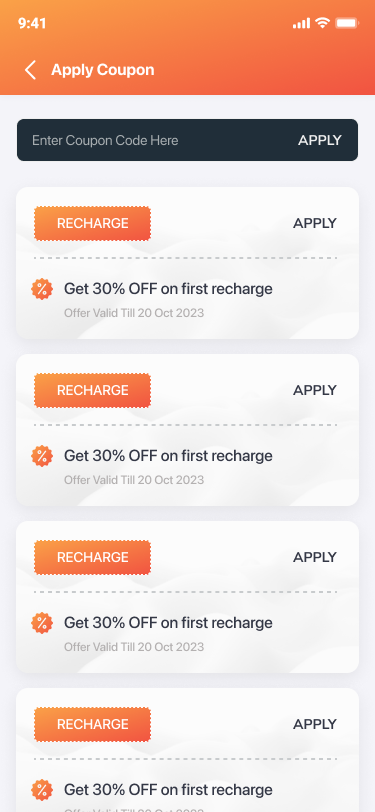This screenshot has width=375, height=812.
Task: Select the second RECHARGE coupon code tag
Action: click(93, 390)
